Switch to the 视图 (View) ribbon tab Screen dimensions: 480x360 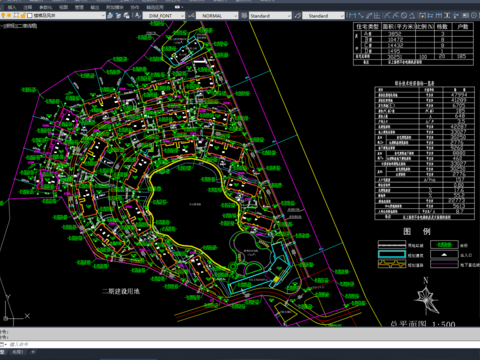click(63, 7)
